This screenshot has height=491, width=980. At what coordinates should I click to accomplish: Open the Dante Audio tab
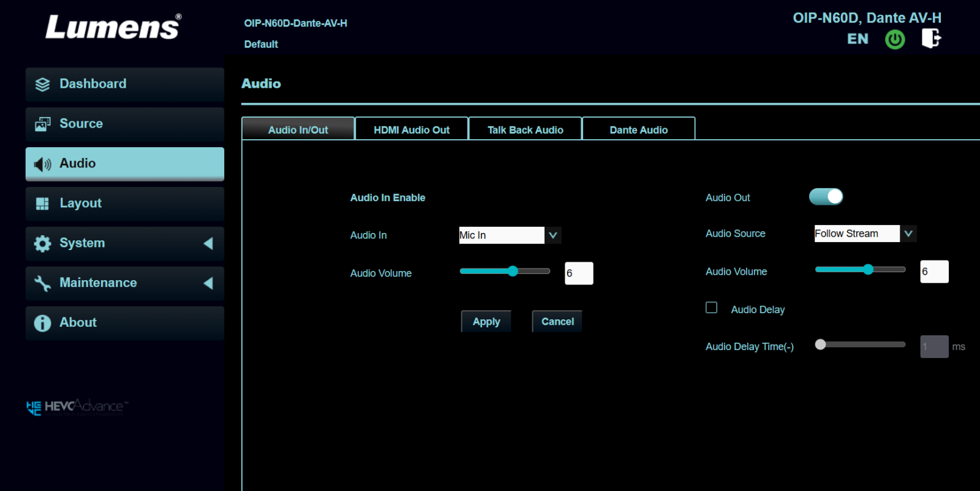coord(638,129)
